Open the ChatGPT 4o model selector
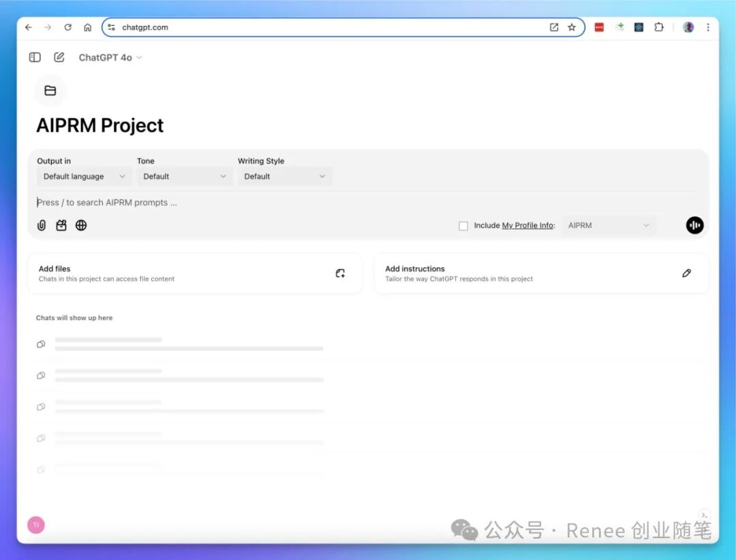 110,57
